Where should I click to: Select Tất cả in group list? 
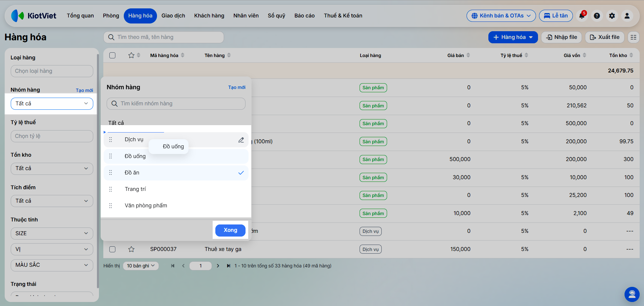(x=116, y=123)
